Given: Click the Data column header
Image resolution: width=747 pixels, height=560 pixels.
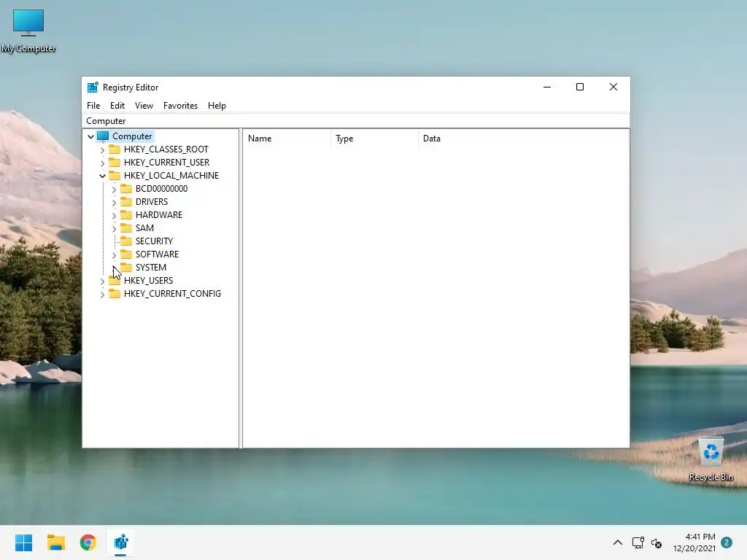Looking at the screenshot, I should pyautogui.click(x=524, y=139).
